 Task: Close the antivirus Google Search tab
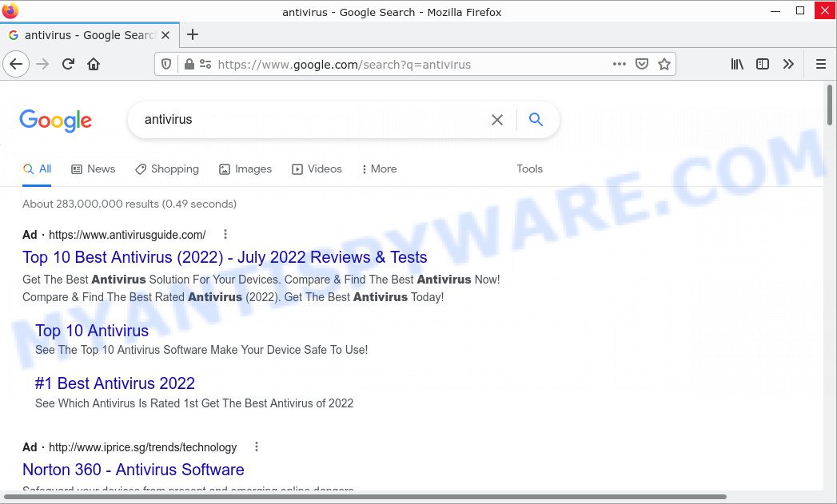[x=165, y=35]
